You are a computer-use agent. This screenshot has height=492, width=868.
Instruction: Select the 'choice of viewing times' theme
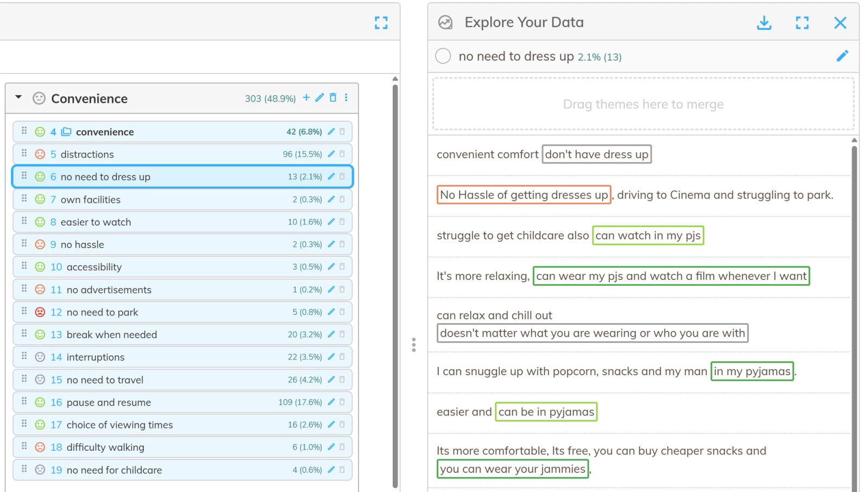click(182, 425)
